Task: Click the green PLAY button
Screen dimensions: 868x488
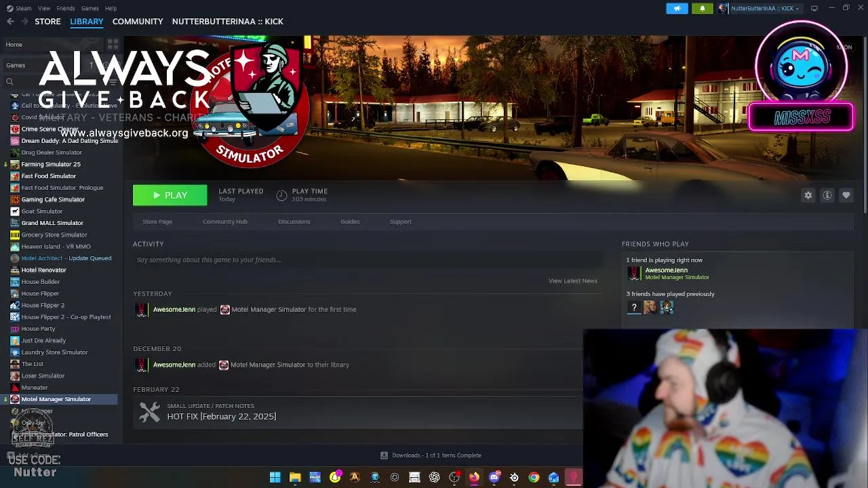Action: pos(170,195)
